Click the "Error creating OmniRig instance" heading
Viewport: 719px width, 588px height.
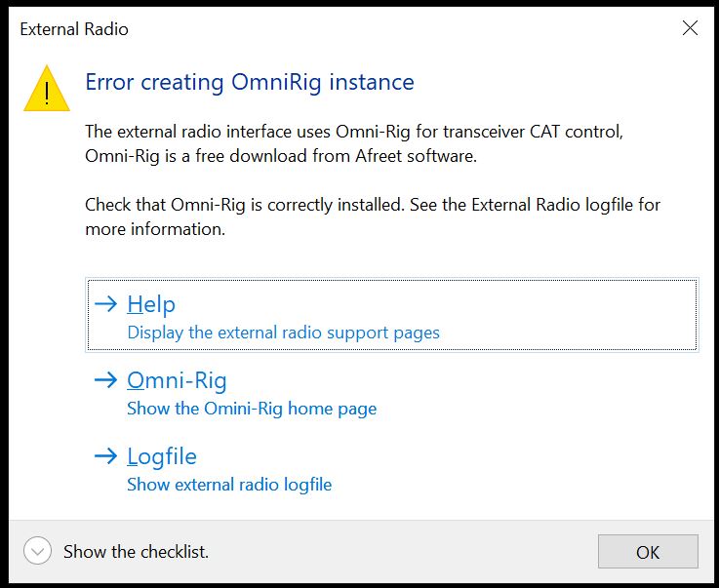(250, 82)
